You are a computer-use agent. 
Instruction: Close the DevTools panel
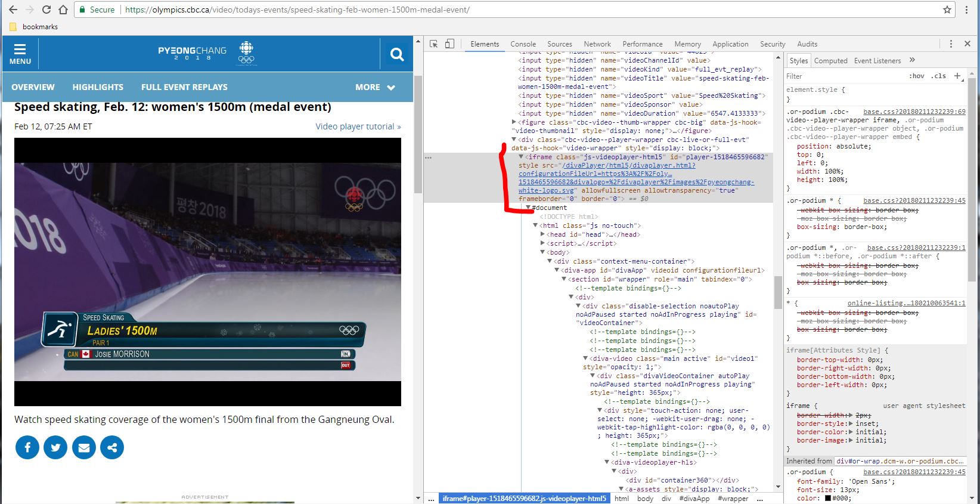click(x=967, y=44)
